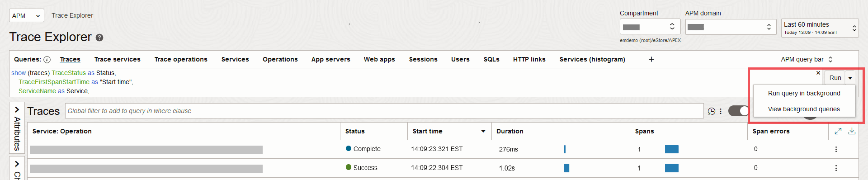Expand the Traces table to full screen

pos(838,131)
